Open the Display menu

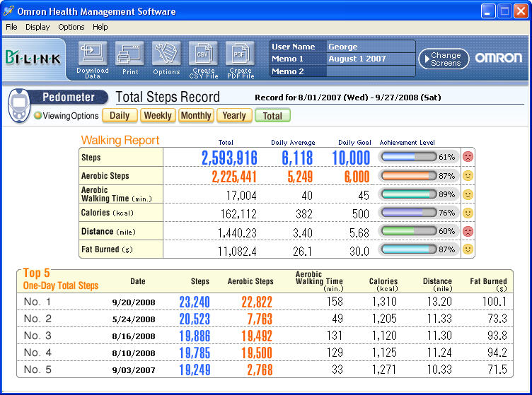coord(37,27)
